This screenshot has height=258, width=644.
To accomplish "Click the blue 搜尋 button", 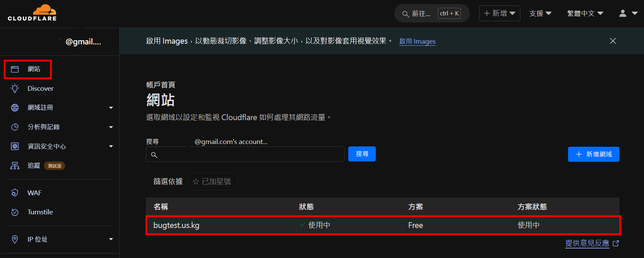I will 362,154.
